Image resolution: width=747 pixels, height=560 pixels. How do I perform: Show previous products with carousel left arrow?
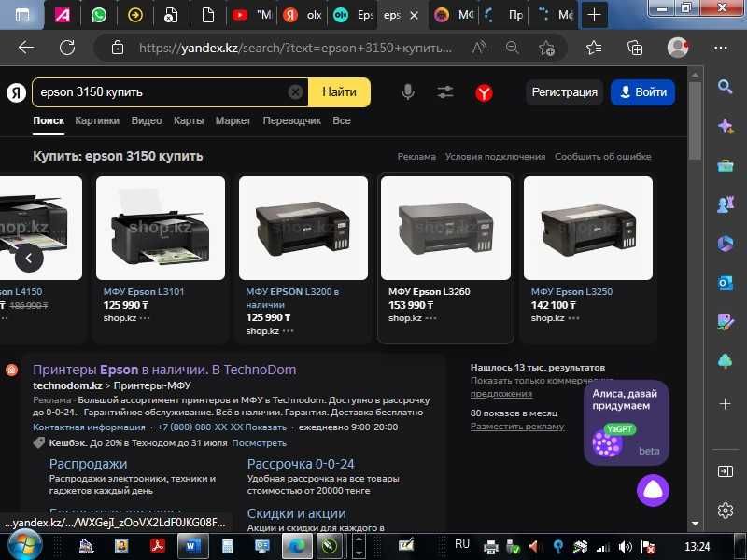click(x=29, y=259)
